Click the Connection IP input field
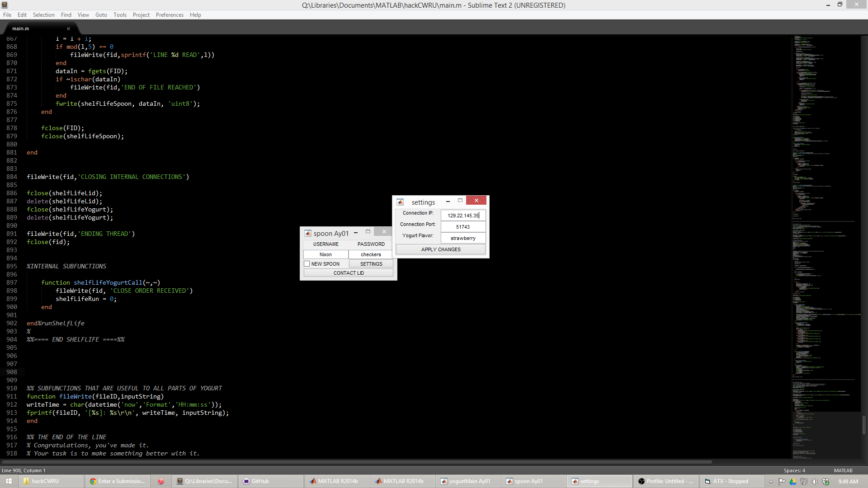 [x=463, y=216]
